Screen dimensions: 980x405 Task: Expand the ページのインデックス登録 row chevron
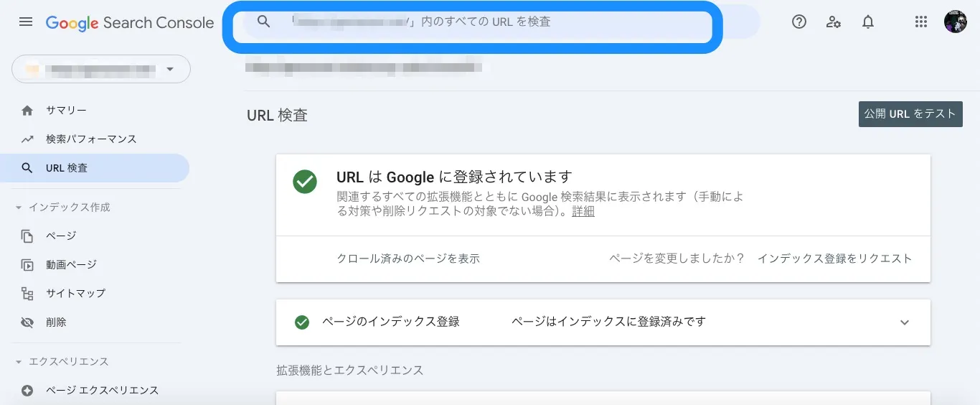coord(905,322)
